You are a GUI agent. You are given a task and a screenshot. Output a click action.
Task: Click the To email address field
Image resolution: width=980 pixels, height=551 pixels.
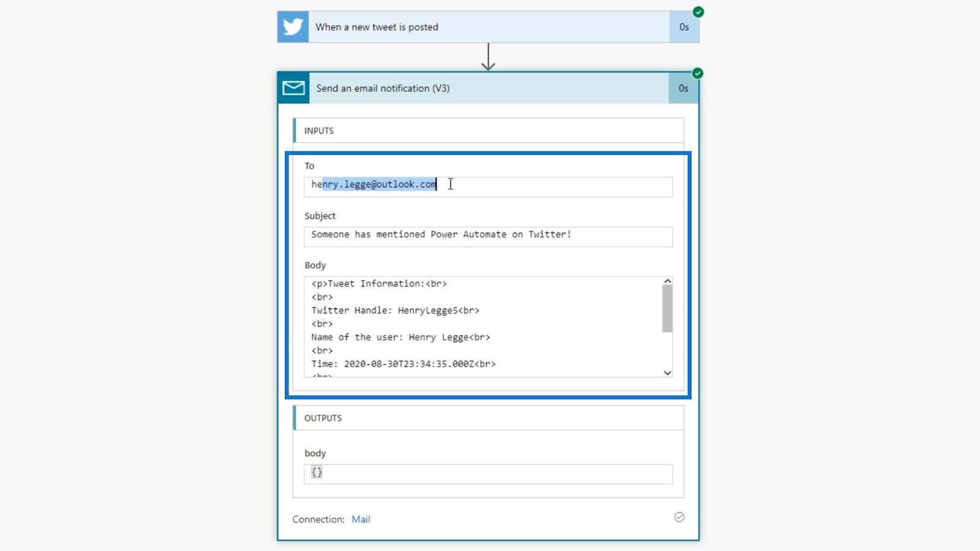click(x=488, y=187)
